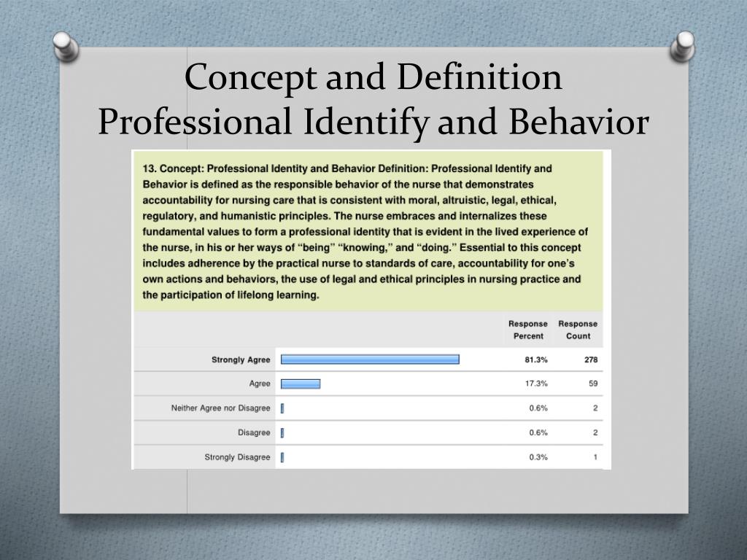Select the slide title 'Concept and Definition'
The width and height of the screenshot is (747, 560).
[373, 77]
